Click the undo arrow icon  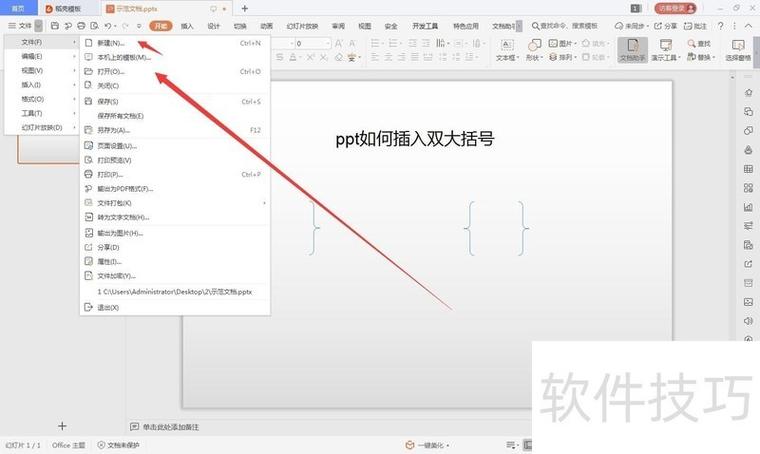108,26
